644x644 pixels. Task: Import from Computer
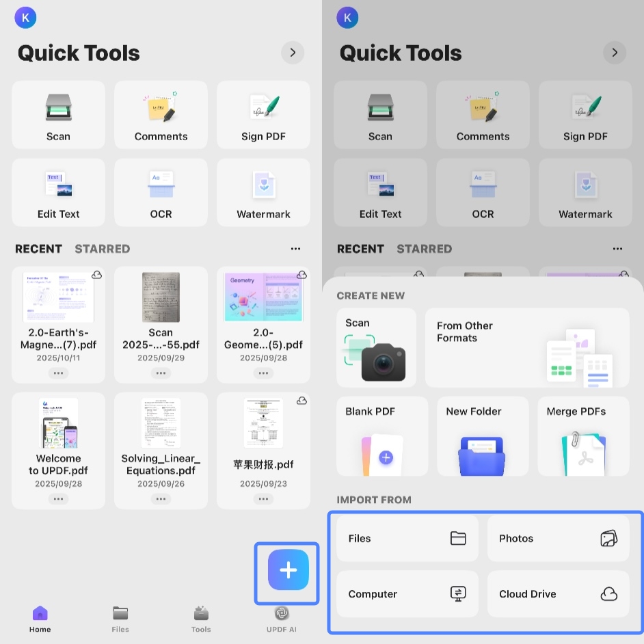[407, 594]
